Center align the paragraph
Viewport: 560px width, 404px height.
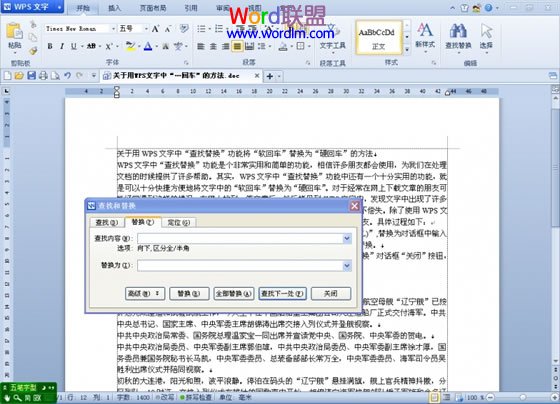(x=213, y=46)
